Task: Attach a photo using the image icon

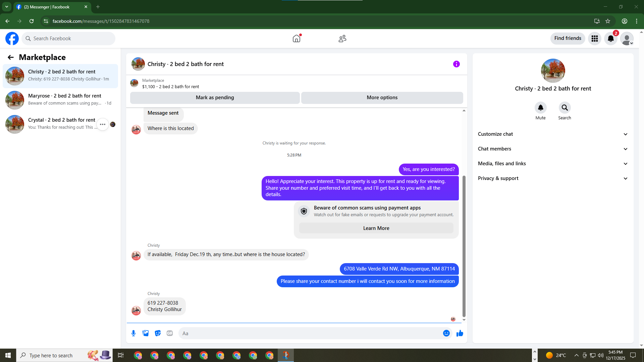Action: pos(146,333)
